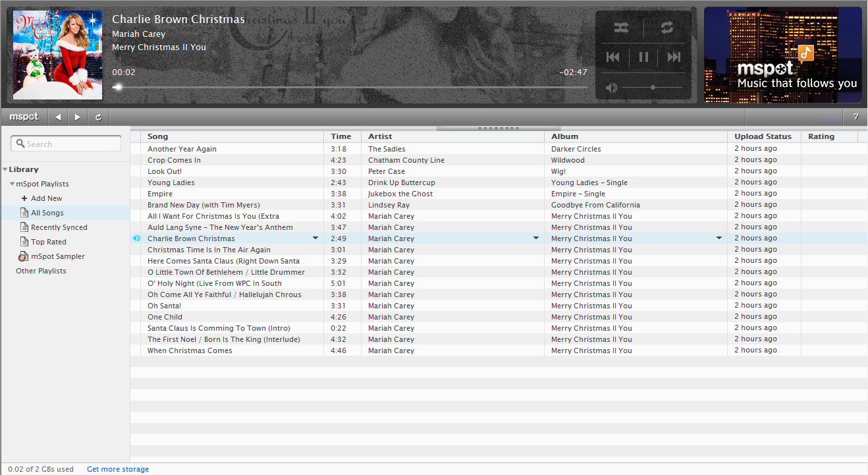Click album Goodbye From California
Image resolution: width=868 pixels, height=475 pixels.
595,205
